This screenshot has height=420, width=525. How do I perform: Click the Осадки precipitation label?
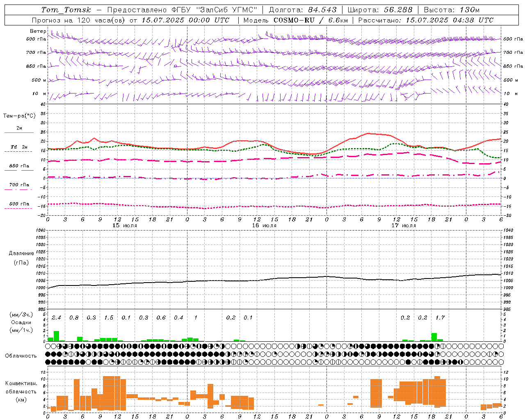(x=21, y=322)
